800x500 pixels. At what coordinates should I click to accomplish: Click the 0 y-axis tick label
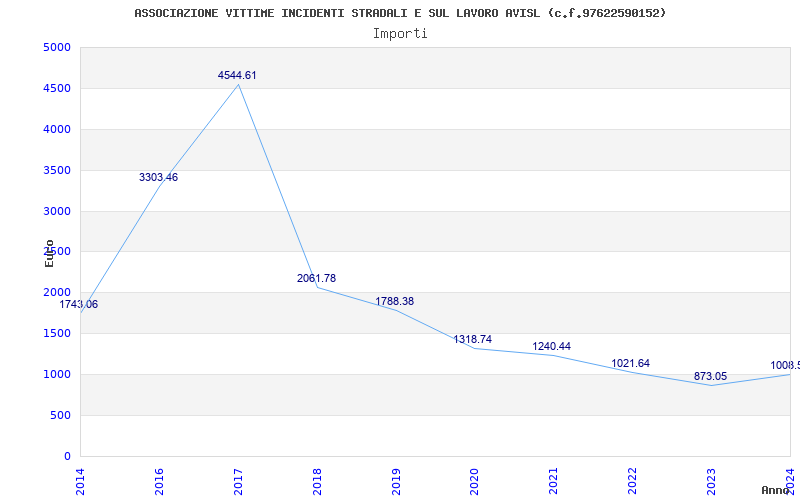pos(67,456)
